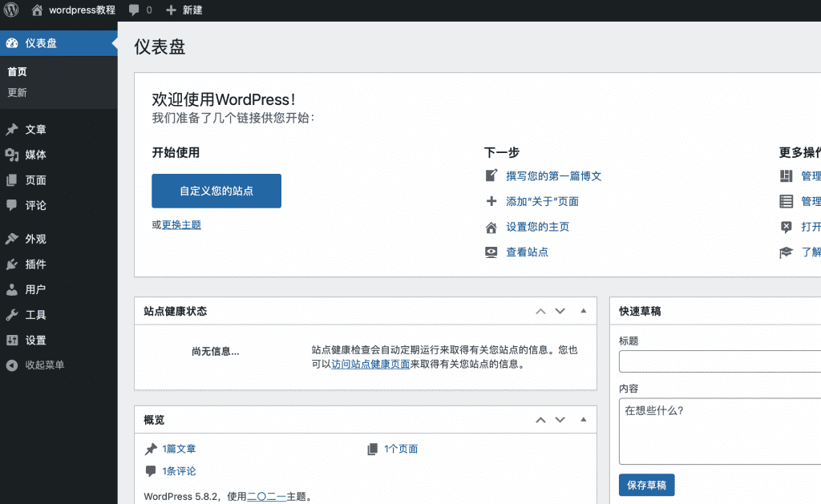The height and width of the screenshot is (504, 821).
Task: Click the wrench icon beside 工具
Action: [12, 315]
